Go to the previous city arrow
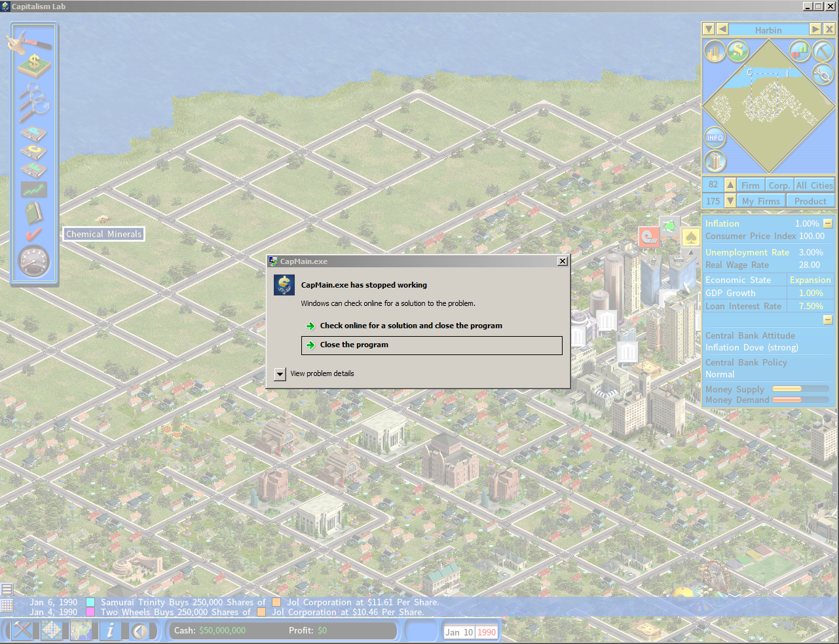The width and height of the screenshot is (839, 644). [722, 29]
